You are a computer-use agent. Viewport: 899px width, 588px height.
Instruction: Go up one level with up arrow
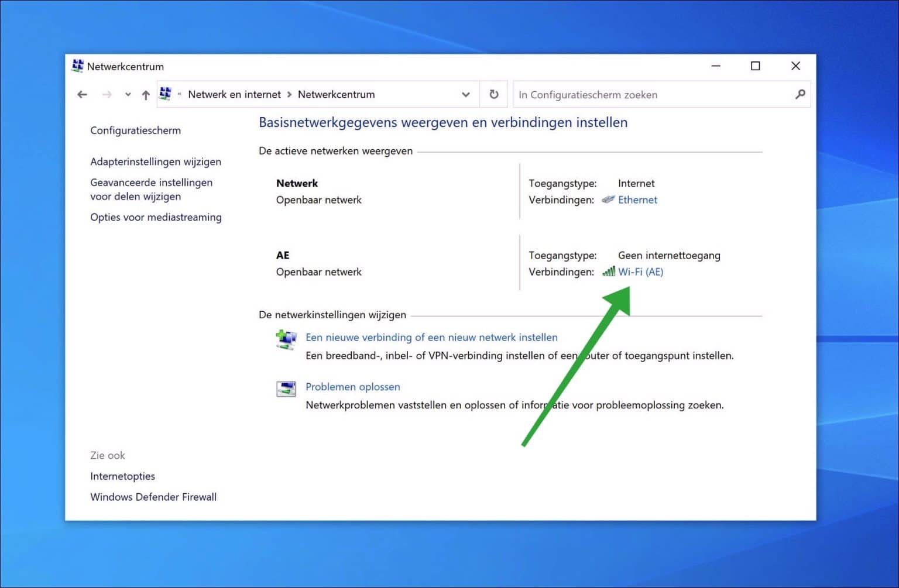click(146, 95)
